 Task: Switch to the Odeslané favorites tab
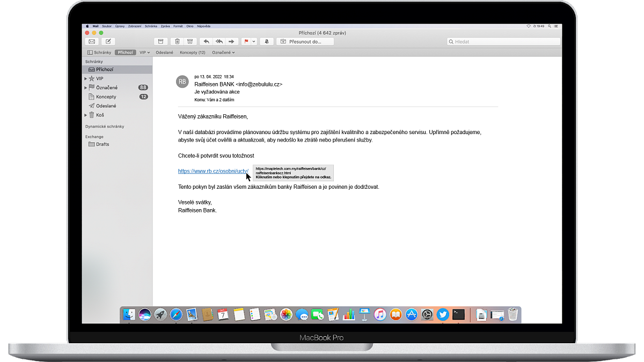[x=164, y=53]
